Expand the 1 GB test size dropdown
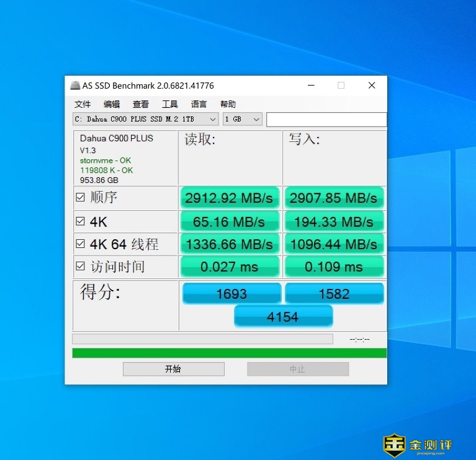476x460 pixels. coord(243,119)
